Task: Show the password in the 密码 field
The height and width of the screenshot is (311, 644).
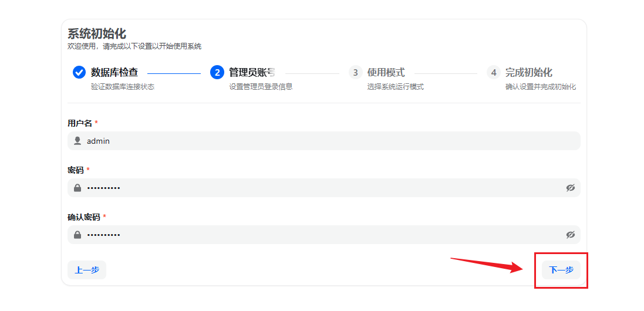Action: click(x=570, y=188)
